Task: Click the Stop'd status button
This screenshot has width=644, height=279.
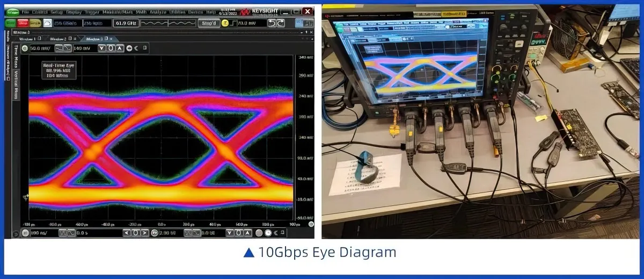Action: click(x=208, y=23)
